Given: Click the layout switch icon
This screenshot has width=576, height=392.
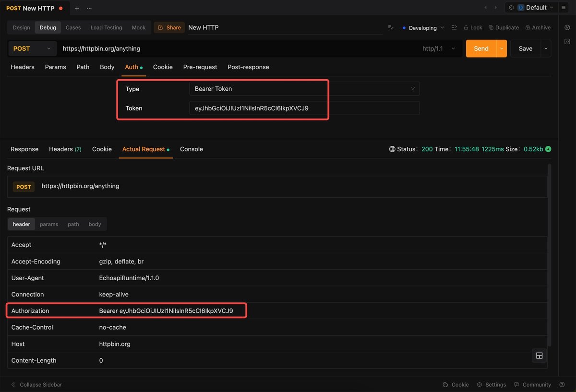Looking at the screenshot, I should click(x=539, y=356).
